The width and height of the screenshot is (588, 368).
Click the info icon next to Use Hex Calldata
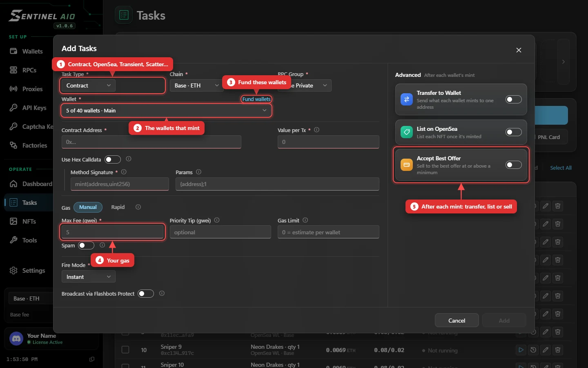(129, 159)
